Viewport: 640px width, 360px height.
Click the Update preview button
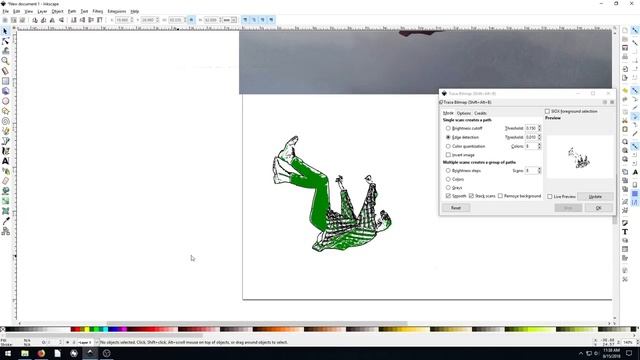pos(595,197)
